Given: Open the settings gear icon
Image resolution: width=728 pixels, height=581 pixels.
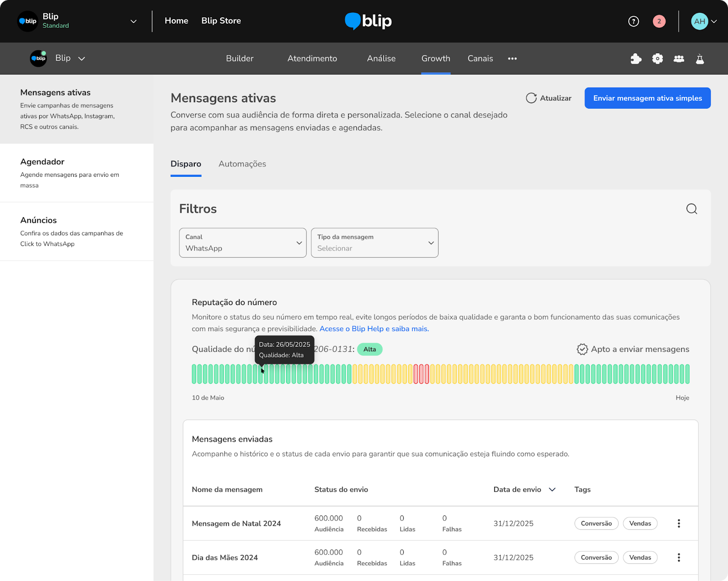Looking at the screenshot, I should 657,59.
